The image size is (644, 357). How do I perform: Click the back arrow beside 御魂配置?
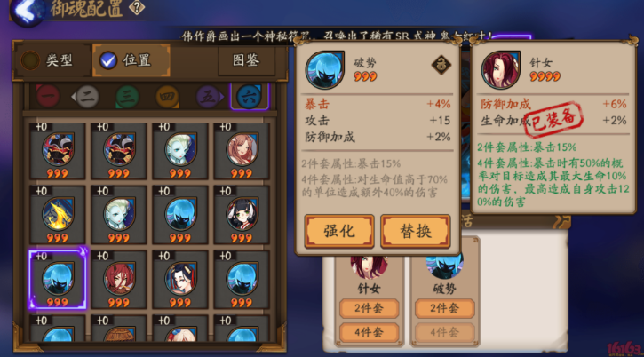pos(27,12)
